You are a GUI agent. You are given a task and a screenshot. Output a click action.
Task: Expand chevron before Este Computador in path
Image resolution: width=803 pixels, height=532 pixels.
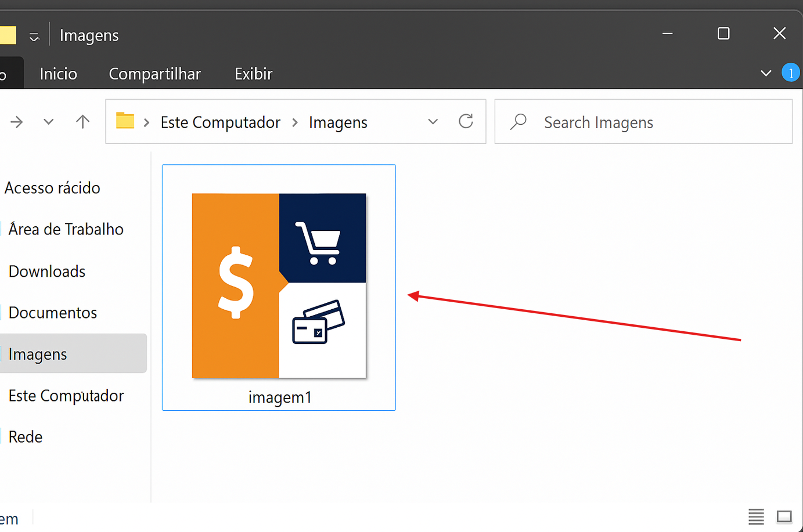pos(147,122)
